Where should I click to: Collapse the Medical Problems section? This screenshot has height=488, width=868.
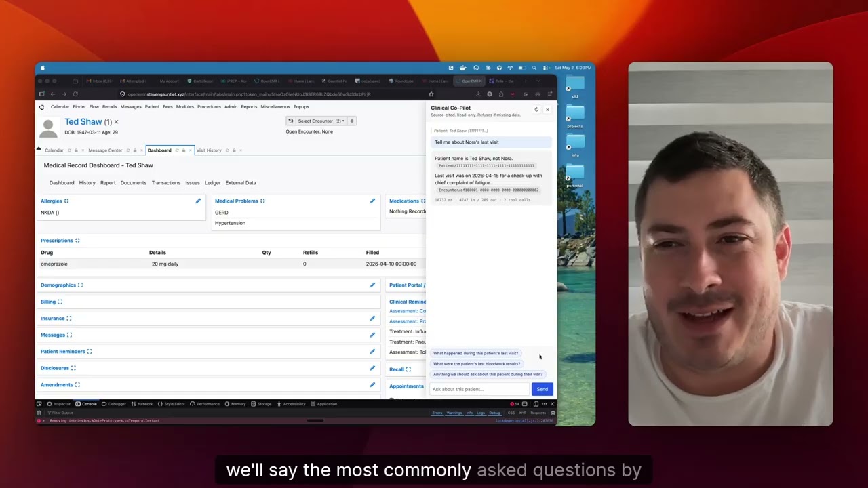(262, 201)
